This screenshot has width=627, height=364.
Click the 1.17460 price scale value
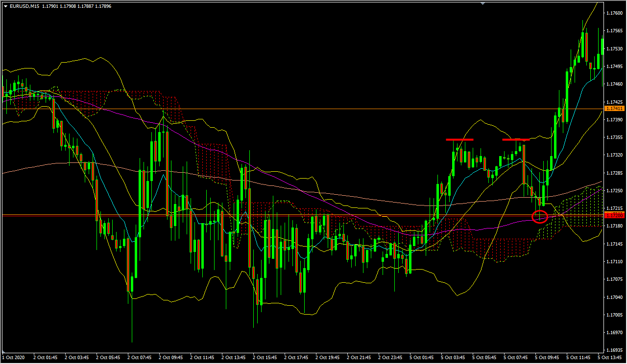pyautogui.click(x=614, y=84)
